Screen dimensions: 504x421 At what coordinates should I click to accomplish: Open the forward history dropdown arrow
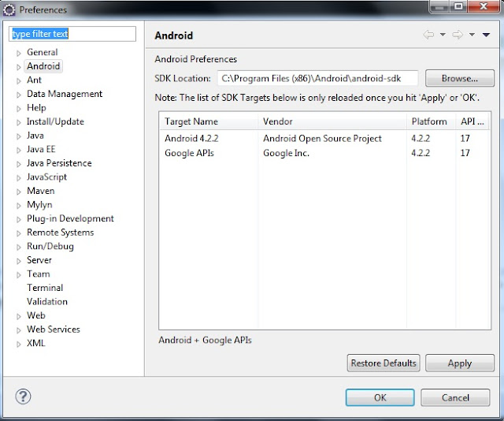point(472,35)
